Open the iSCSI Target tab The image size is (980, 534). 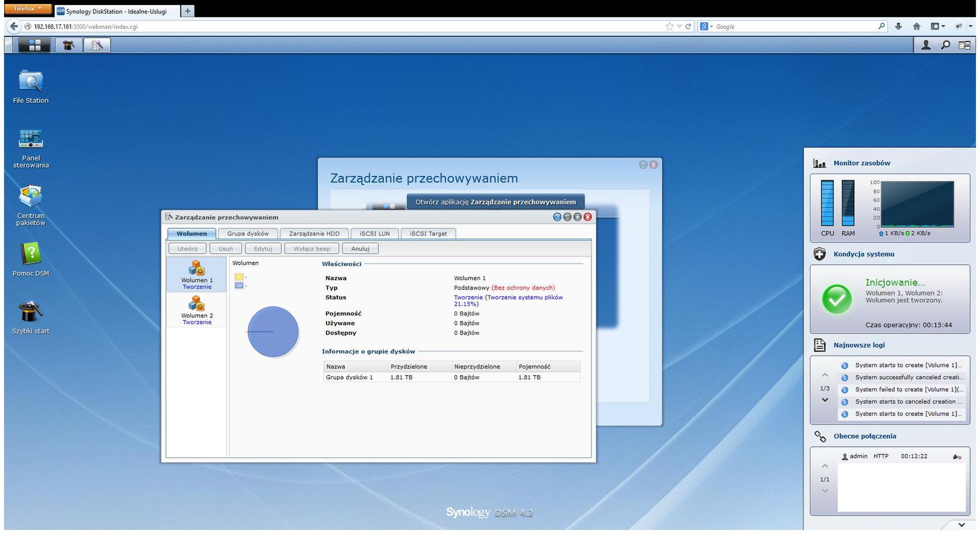(428, 233)
